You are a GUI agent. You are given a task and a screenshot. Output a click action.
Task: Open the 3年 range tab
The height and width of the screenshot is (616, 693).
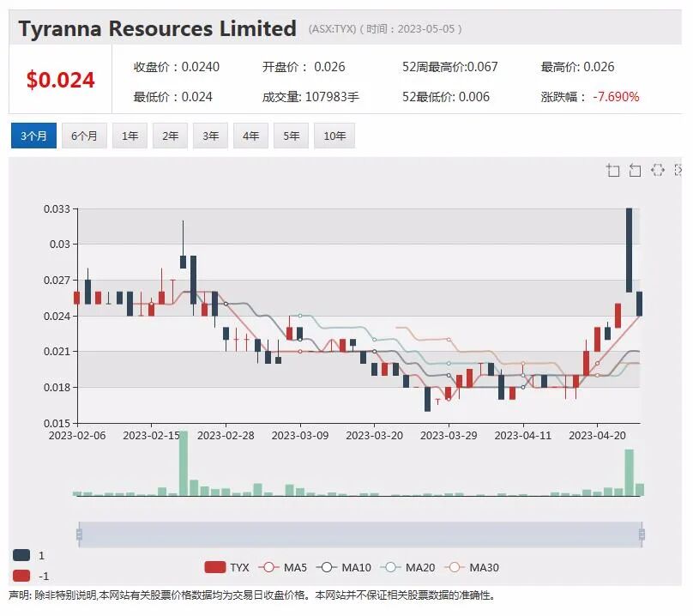pos(210,136)
